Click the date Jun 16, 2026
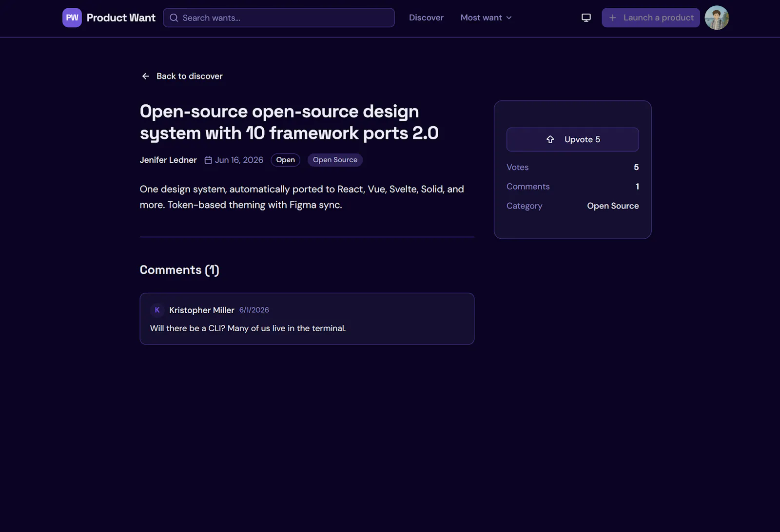 239,160
